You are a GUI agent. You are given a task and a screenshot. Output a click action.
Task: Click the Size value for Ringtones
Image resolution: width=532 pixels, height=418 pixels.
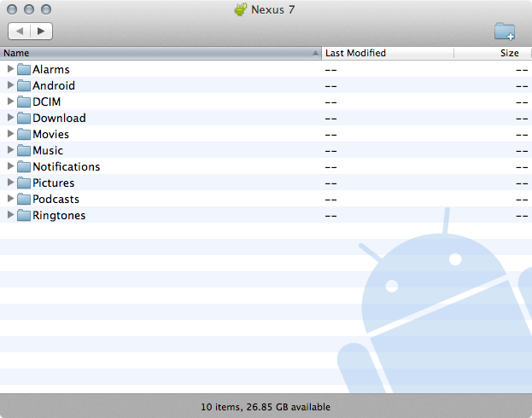point(522,217)
